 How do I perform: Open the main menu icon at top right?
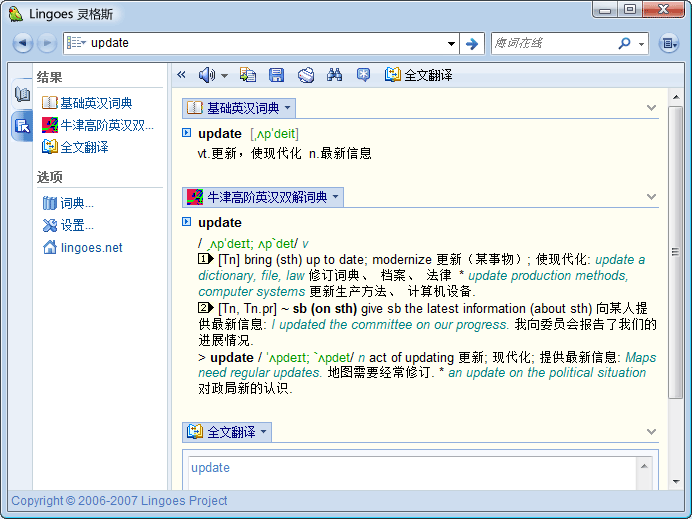[669, 43]
